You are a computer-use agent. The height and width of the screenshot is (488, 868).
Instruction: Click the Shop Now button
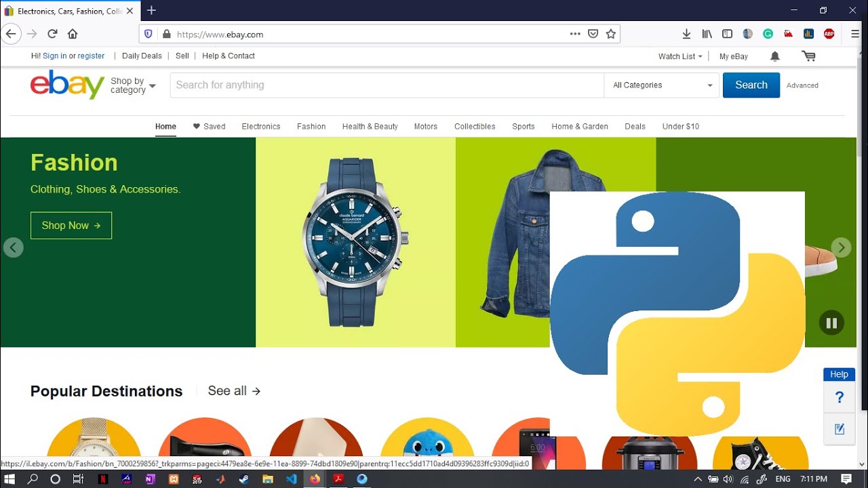coord(71,226)
